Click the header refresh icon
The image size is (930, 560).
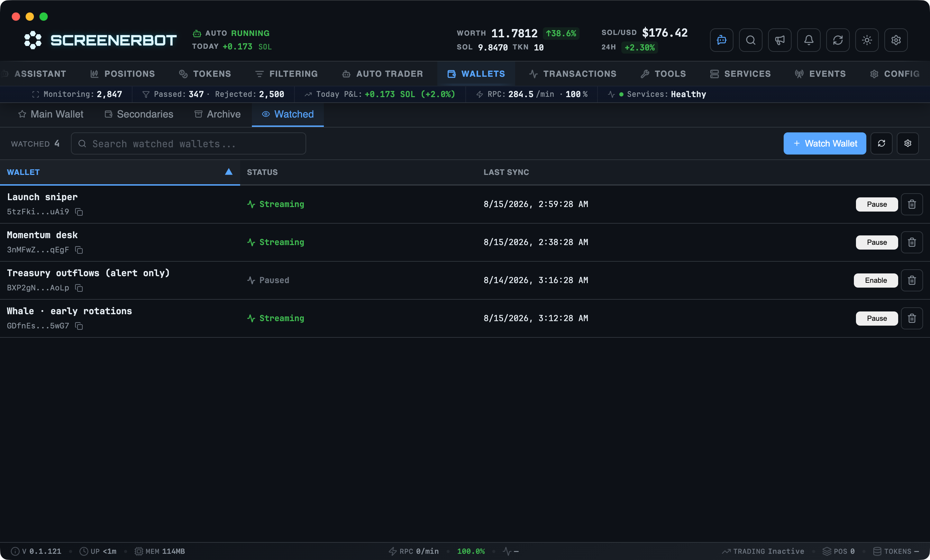(838, 40)
